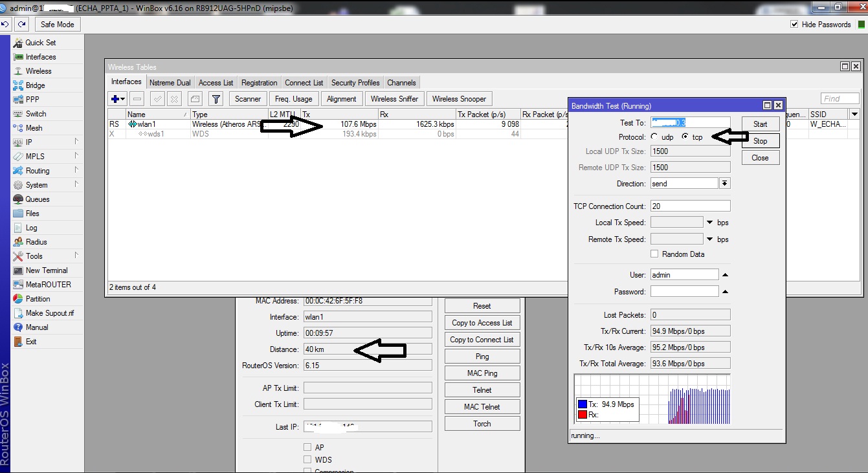This screenshot has height=473, width=868.
Task: Click the Copy to Access List button
Action: [x=482, y=323]
